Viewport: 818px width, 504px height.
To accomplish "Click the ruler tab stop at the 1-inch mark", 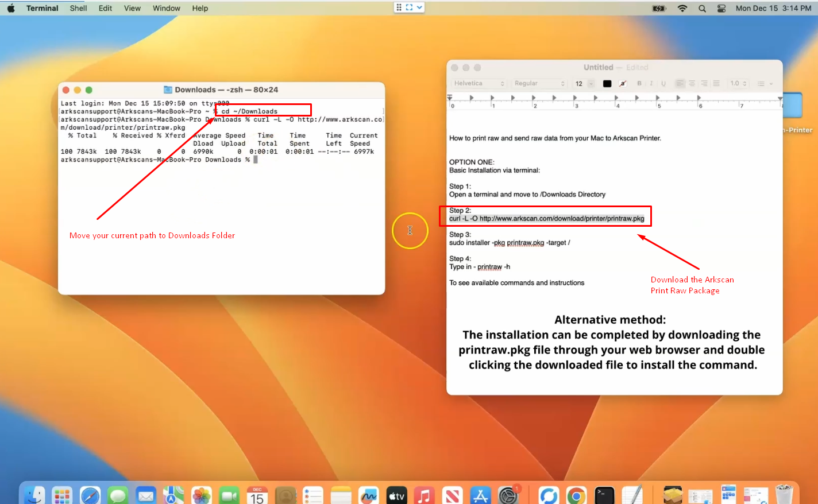I will click(x=492, y=98).
